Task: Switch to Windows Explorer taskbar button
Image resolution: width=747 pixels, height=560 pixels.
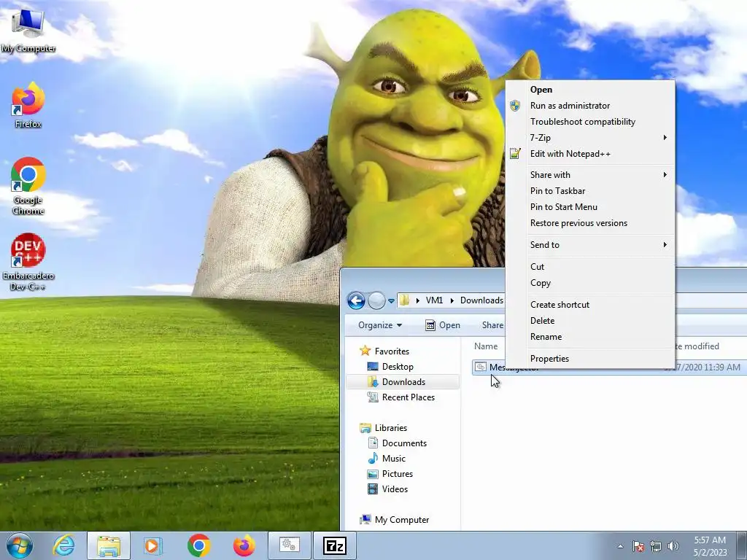Action: click(x=108, y=545)
